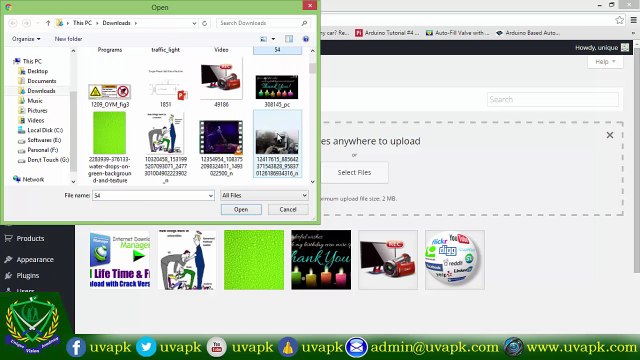Click 'Downloads' in the address path

pyautogui.click(x=116, y=23)
